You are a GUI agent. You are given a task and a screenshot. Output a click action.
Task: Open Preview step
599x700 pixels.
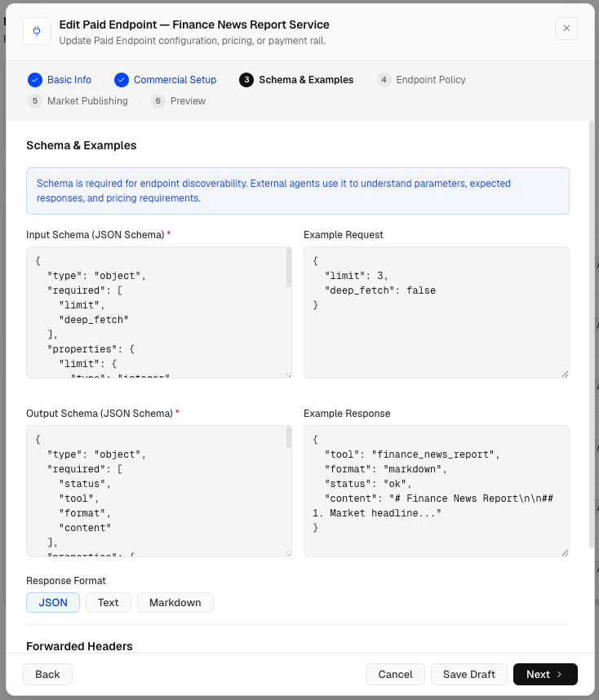click(188, 101)
